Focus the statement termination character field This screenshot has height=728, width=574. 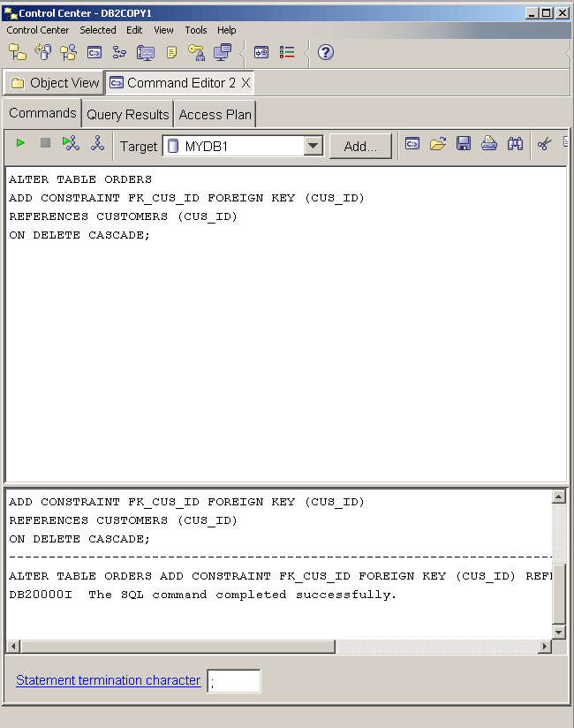tap(234, 681)
